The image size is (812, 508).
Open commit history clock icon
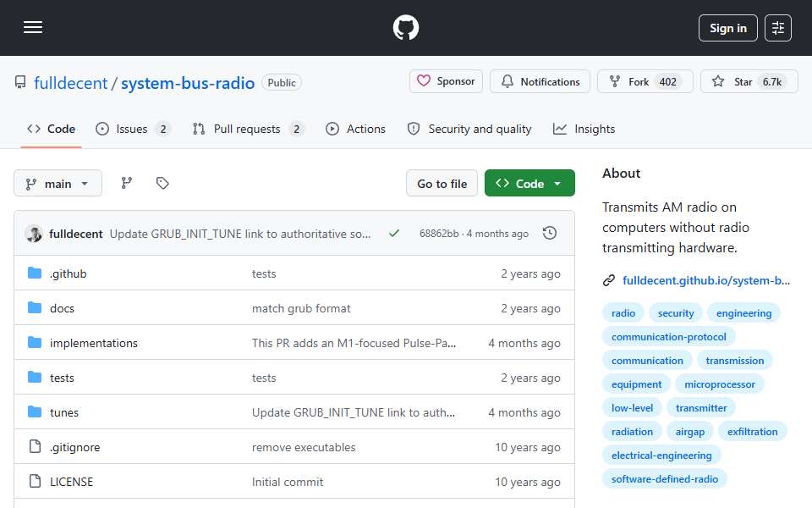click(x=550, y=234)
